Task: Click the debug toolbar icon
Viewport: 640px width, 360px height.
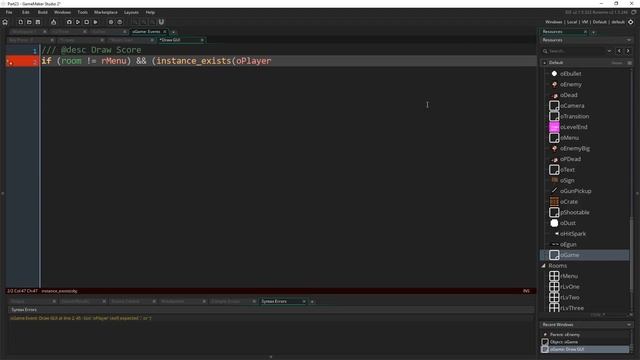Action: [69, 22]
